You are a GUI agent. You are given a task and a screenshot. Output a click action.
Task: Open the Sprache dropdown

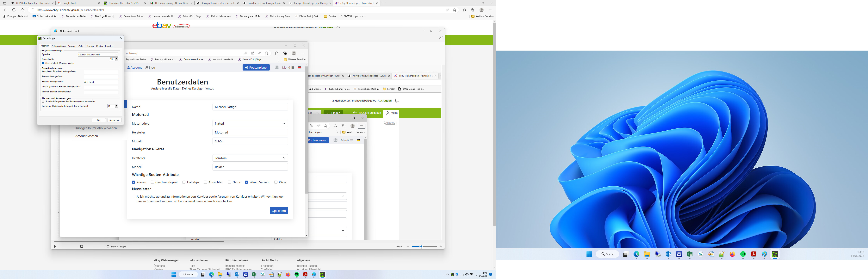point(98,55)
